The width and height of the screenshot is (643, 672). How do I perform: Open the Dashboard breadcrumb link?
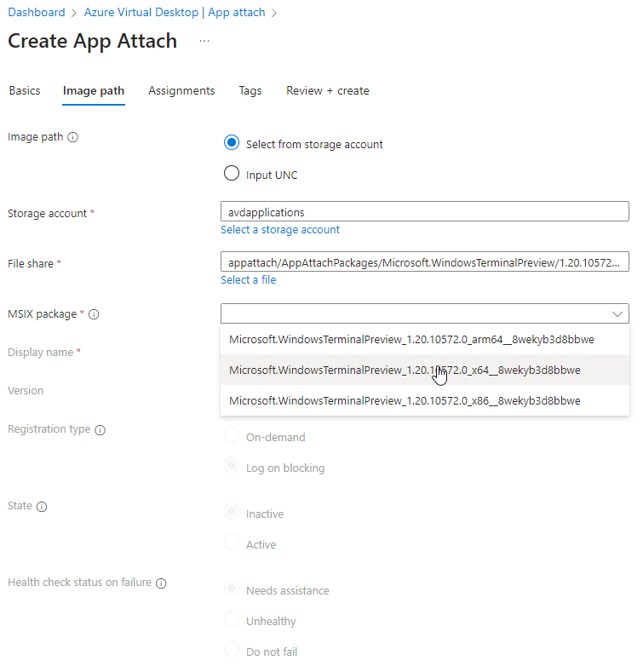(37, 13)
